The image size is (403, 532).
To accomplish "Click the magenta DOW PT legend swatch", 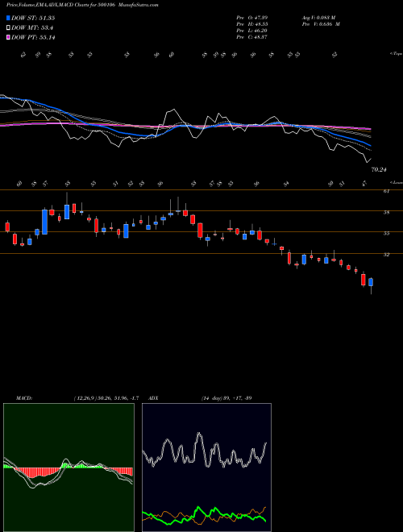I will (8, 37).
